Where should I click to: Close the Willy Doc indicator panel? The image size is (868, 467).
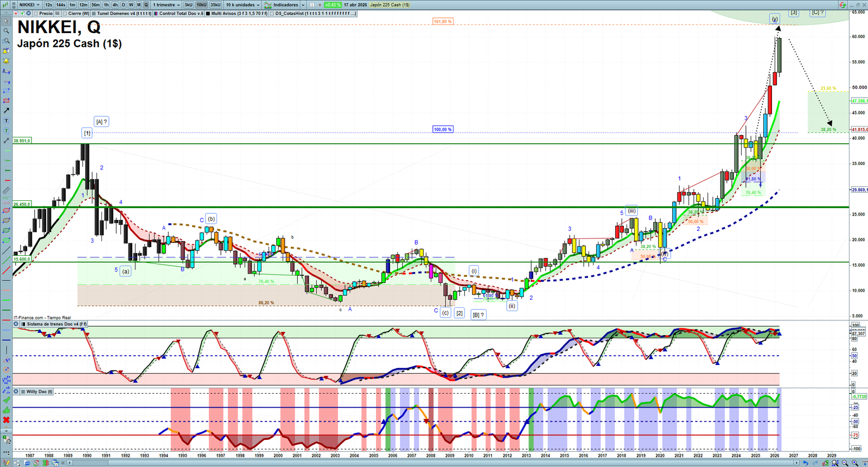(16, 392)
